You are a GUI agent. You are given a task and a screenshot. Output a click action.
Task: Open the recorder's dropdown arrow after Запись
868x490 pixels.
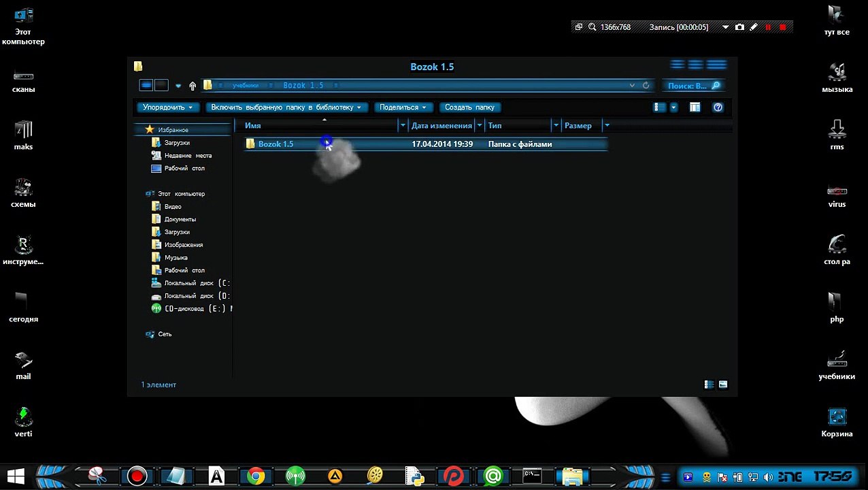click(725, 27)
